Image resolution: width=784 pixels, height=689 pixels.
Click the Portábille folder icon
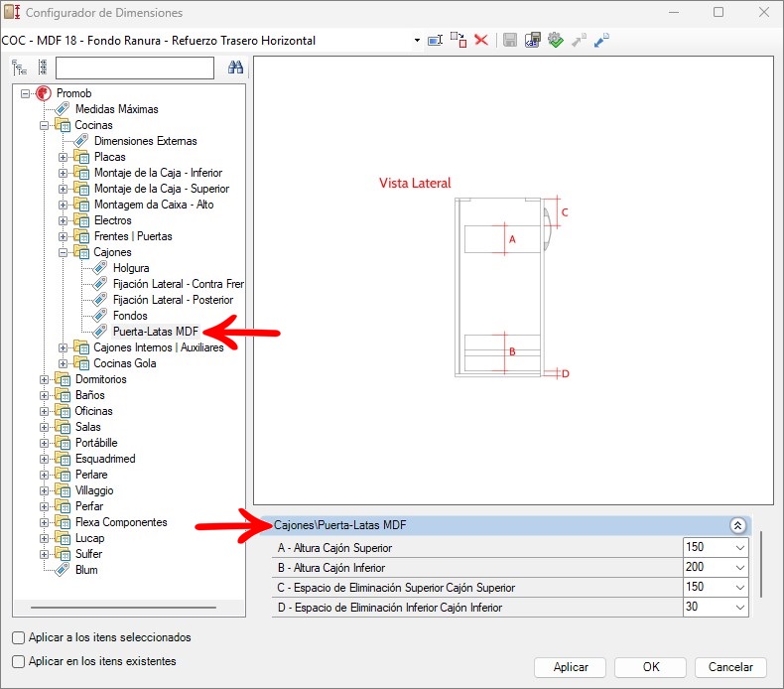point(63,443)
